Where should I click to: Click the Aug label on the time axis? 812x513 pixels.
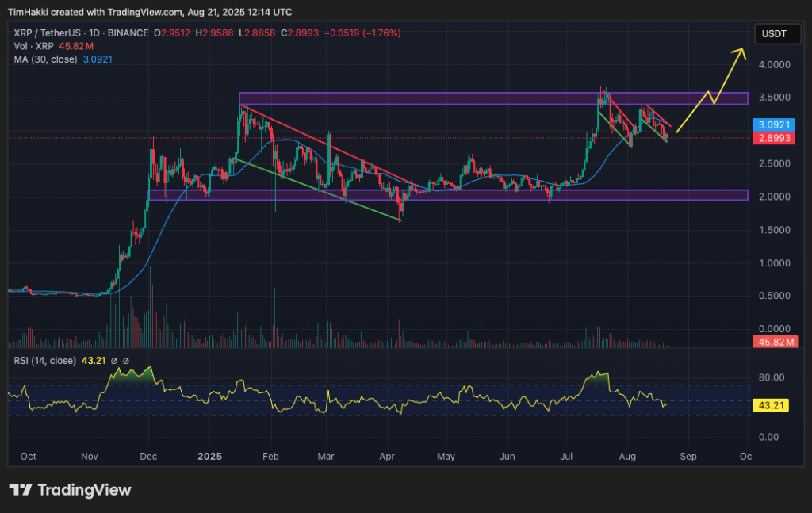coord(627,457)
